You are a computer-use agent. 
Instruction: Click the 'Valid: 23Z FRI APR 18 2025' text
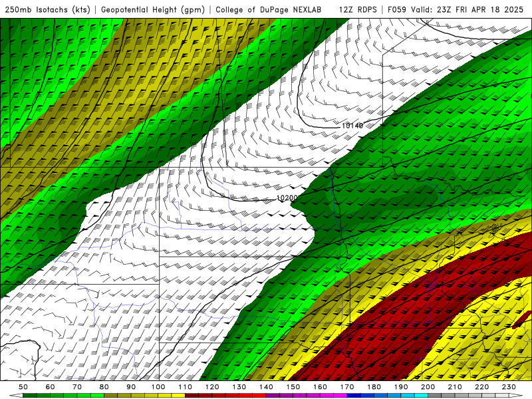(x=467, y=9)
